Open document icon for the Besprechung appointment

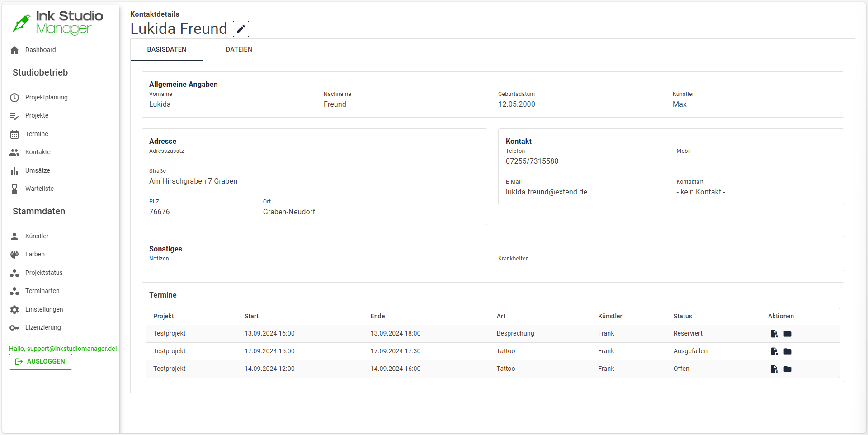[x=774, y=334]
